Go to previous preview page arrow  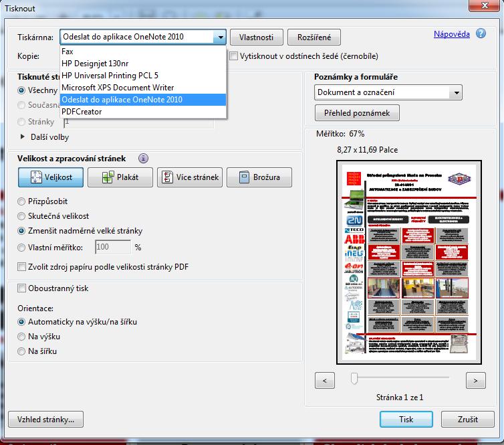click(x=325, y=381)
